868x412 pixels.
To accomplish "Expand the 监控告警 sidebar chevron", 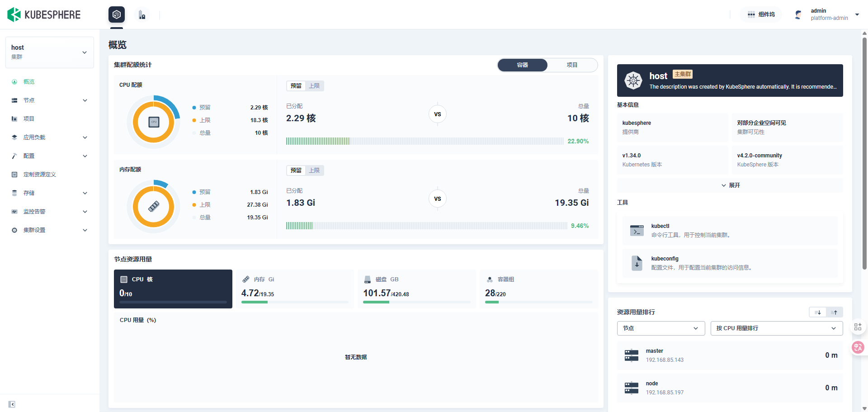I will tap(85, 212).
